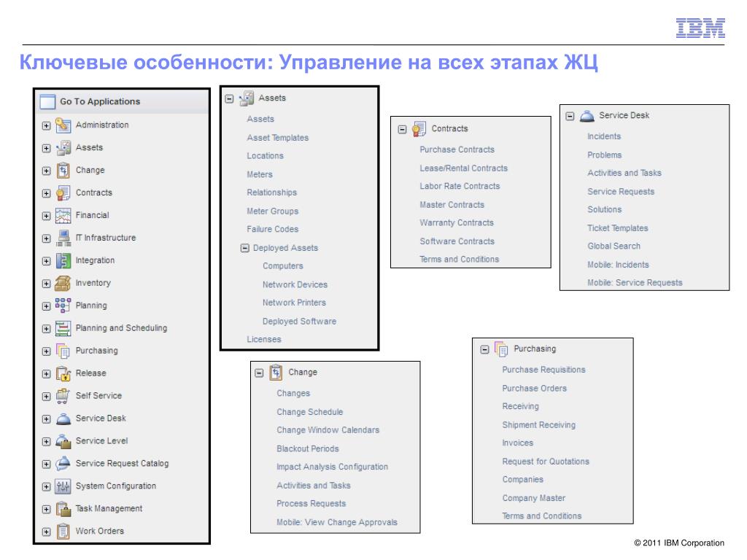Expand the Inventory node
The height and width of the screenshot is (560, 747).
coord(46,284)
